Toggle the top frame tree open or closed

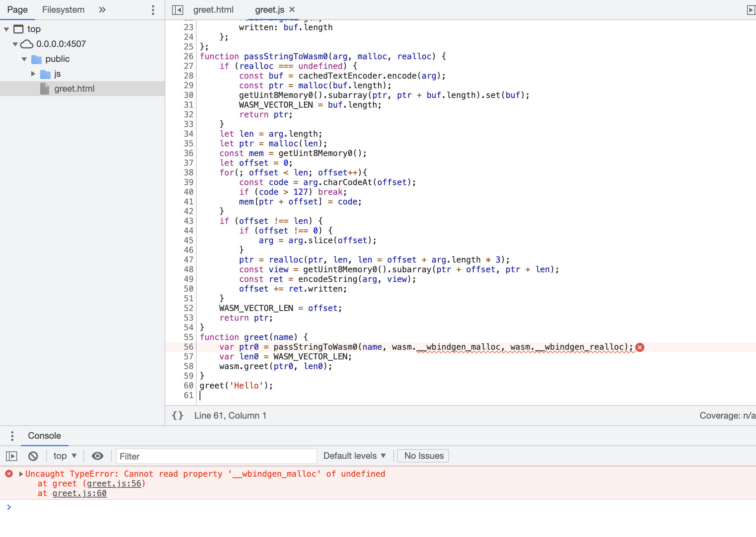[6, 29]
